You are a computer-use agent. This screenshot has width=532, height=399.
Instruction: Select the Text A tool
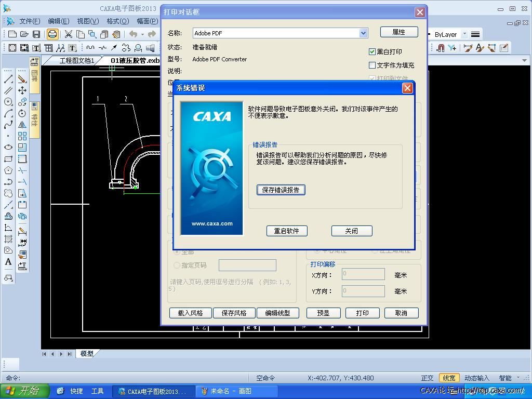(x=8, y=262)
